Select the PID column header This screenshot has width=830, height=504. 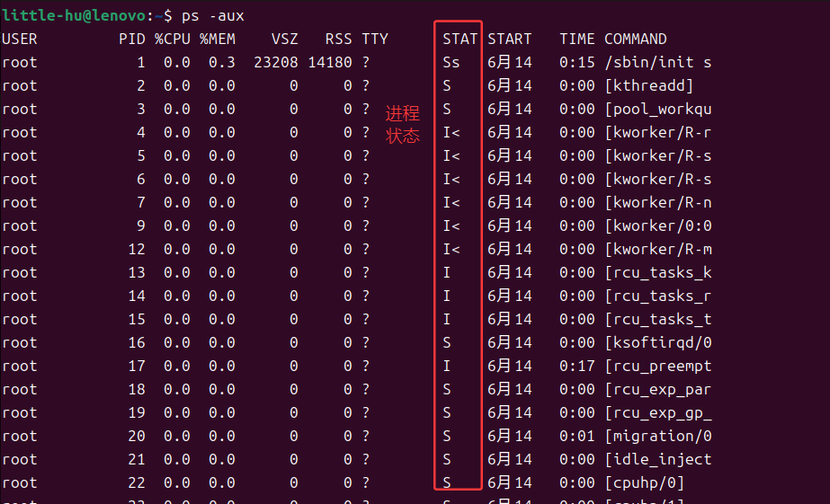(132, 40)
